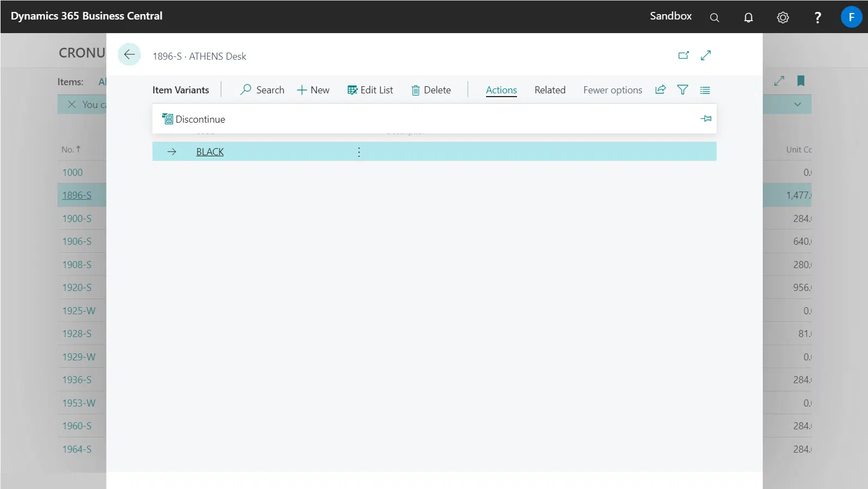Click Edit List in toolbar
The image size is (868, 489).
pos(370,90)
